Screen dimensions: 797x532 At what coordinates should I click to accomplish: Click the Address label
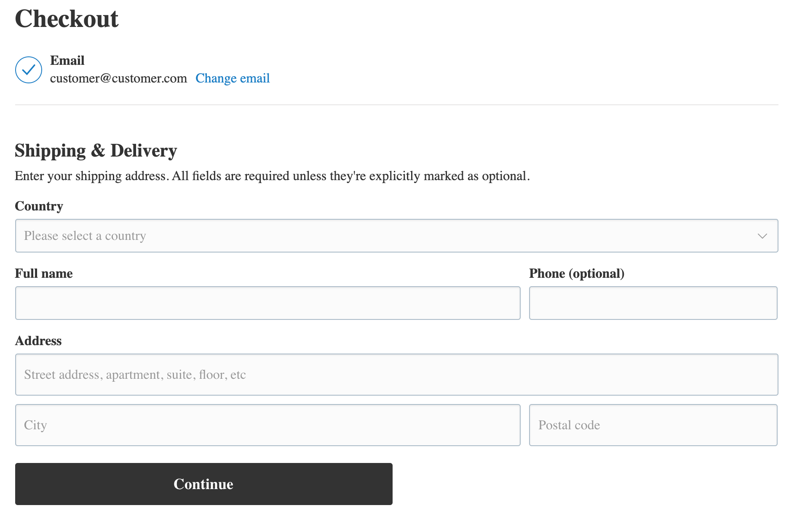38,341
